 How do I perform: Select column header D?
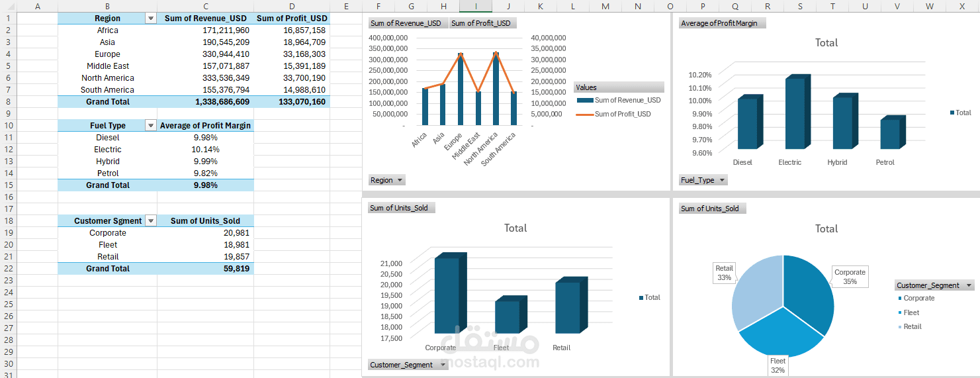(292, 6)
